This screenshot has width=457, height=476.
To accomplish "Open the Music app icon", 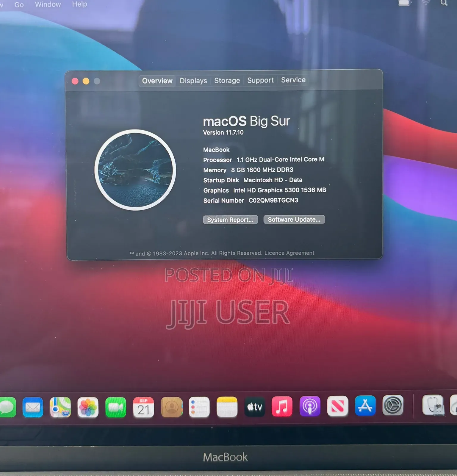I will pyautogui.click(x=282, y=406).
